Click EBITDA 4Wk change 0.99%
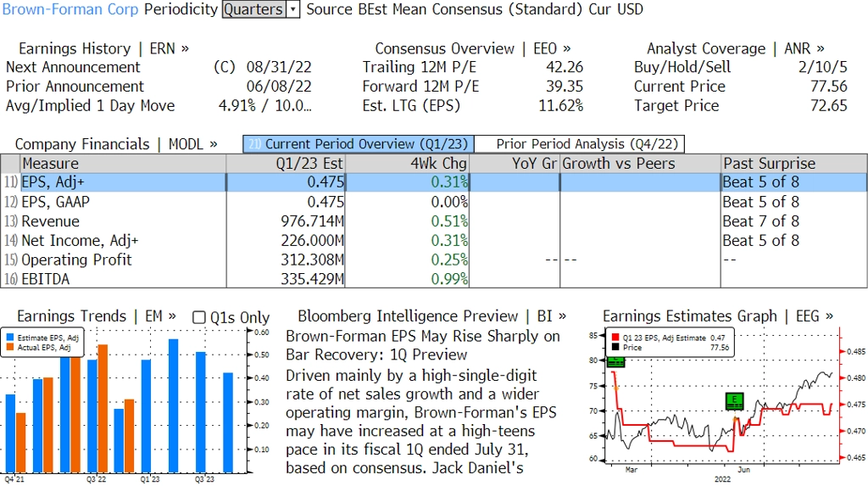This screenshot has height=486, width=868. click(x=449, y=279)
